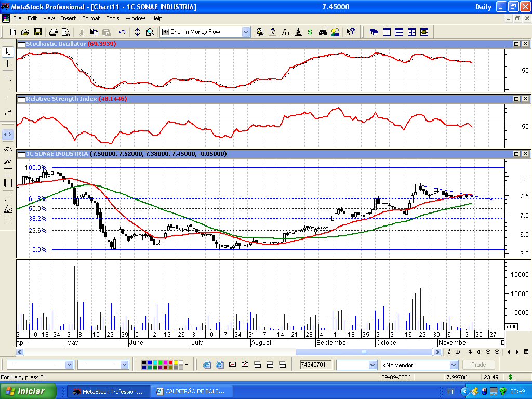Select the Open folder icon
Viewport: 532px width, 399px height.
click(x=25, y=32)
